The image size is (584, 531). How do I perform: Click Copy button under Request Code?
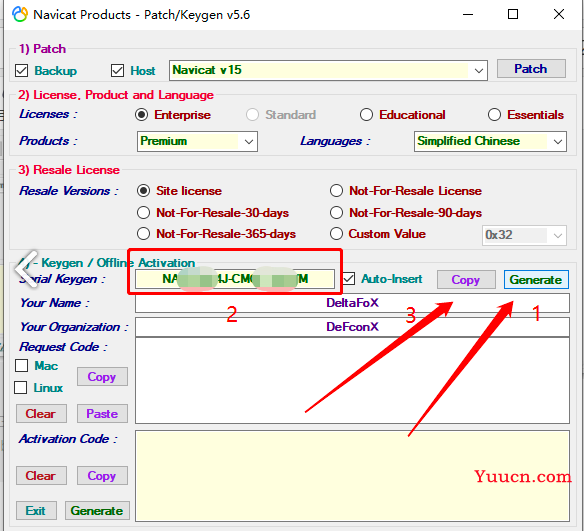(102, 377)
